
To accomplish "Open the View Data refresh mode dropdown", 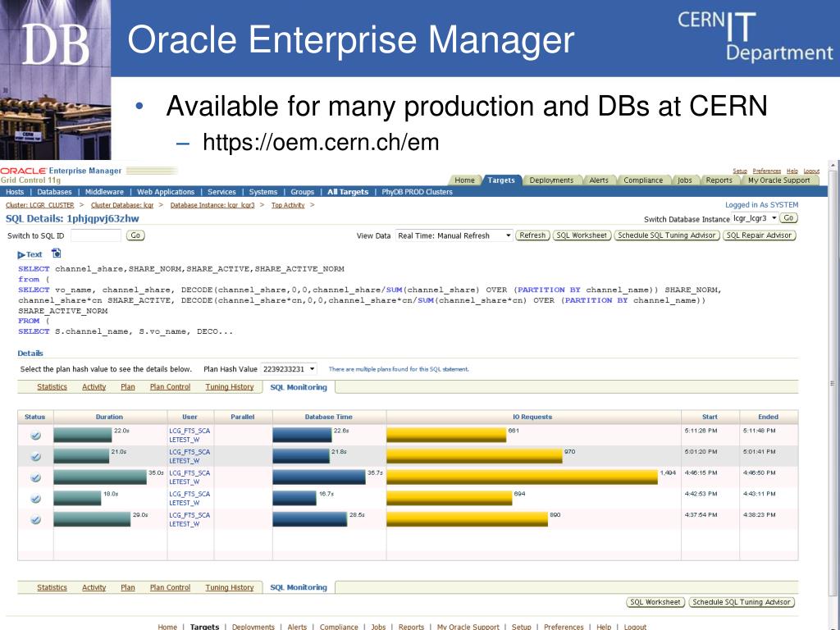I will tap(454, 235).
